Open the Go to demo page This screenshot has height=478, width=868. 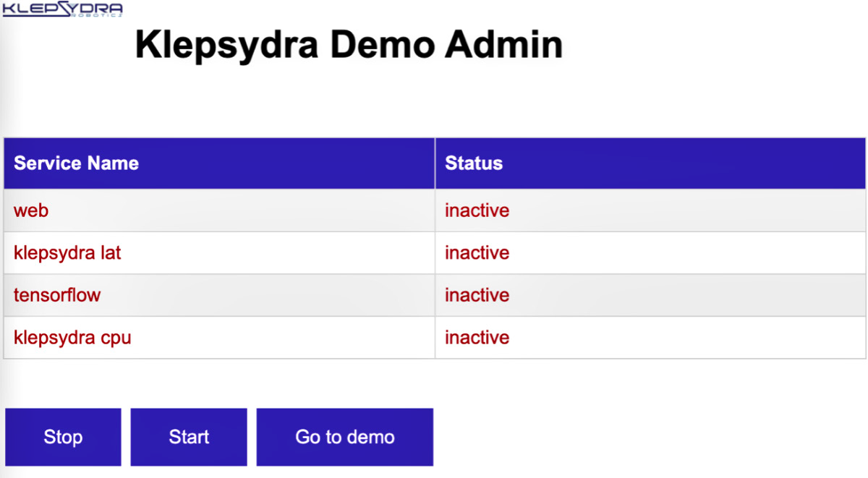[x=345, y=437]
